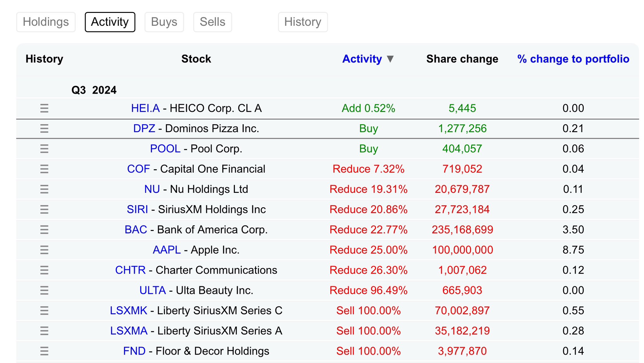Open history icon for POOL row
This screenshot has height=363, width=644.
point(44,149)
